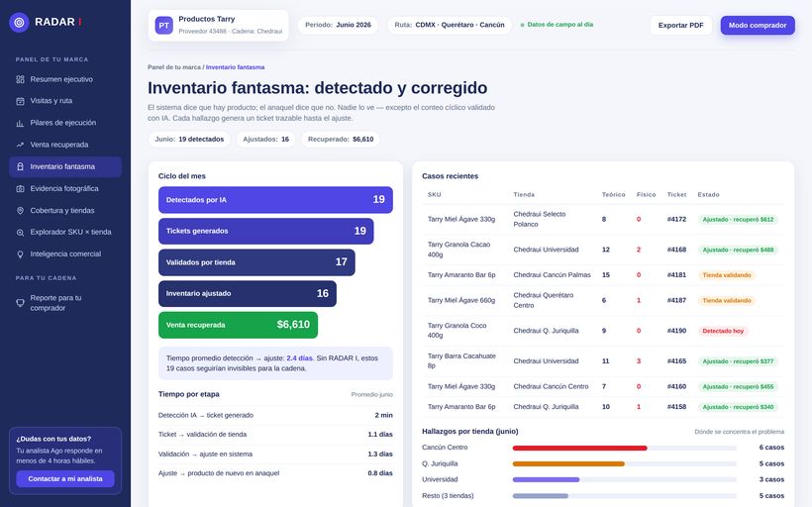Click the Inventario ajustado funnel bar
Image resolution: width=812 pixels, height=507 pixels.
click(248, 294)
